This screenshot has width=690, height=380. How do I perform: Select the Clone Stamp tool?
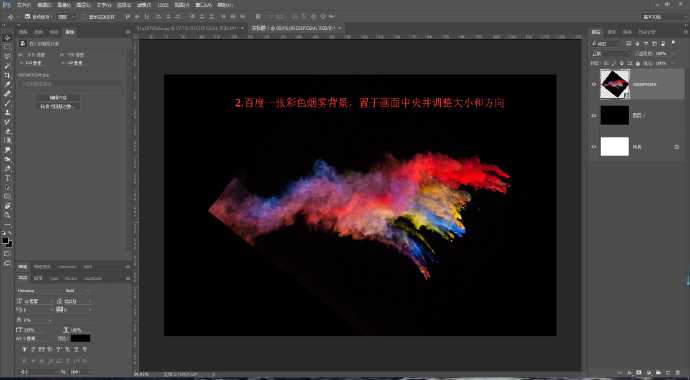[7, 112]
